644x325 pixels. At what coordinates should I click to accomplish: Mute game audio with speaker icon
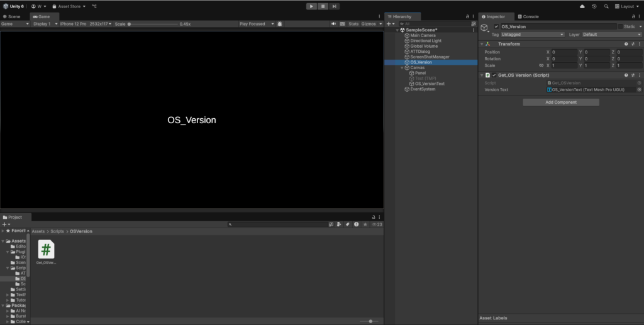tap(334, 24)
